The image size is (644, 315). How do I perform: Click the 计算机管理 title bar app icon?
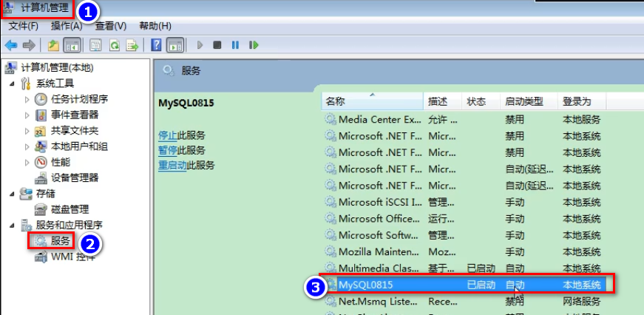9,9
